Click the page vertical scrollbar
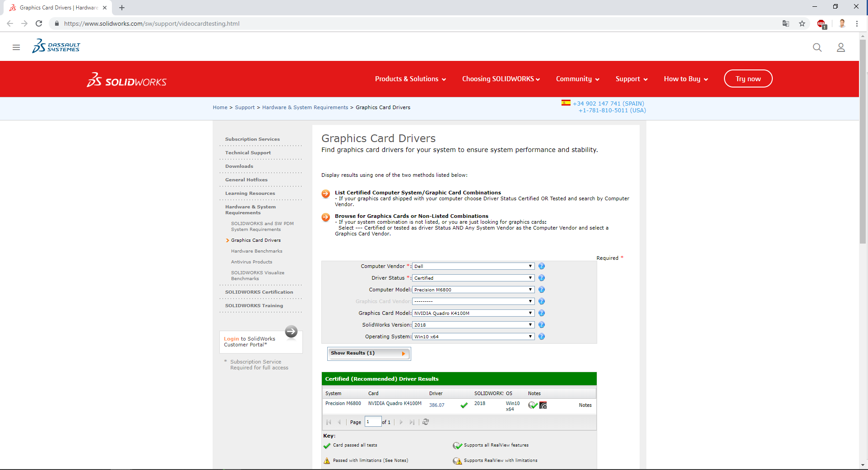The height and width of the screenshot is (470, 868). tap(863, 142)
